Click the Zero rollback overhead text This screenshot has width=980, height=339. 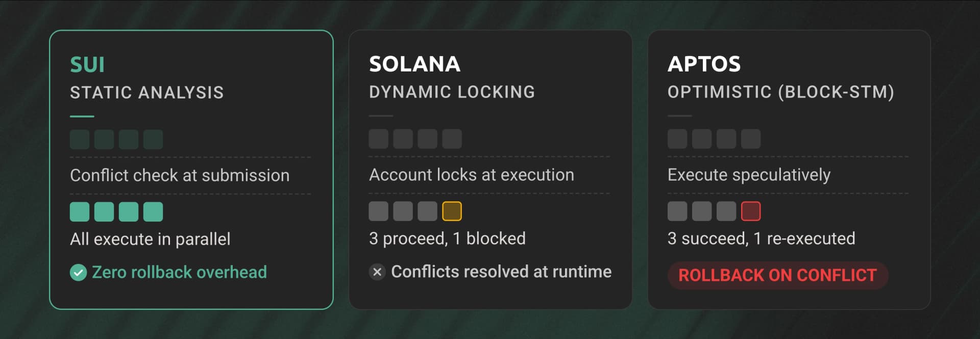click(x=179, y=273)
